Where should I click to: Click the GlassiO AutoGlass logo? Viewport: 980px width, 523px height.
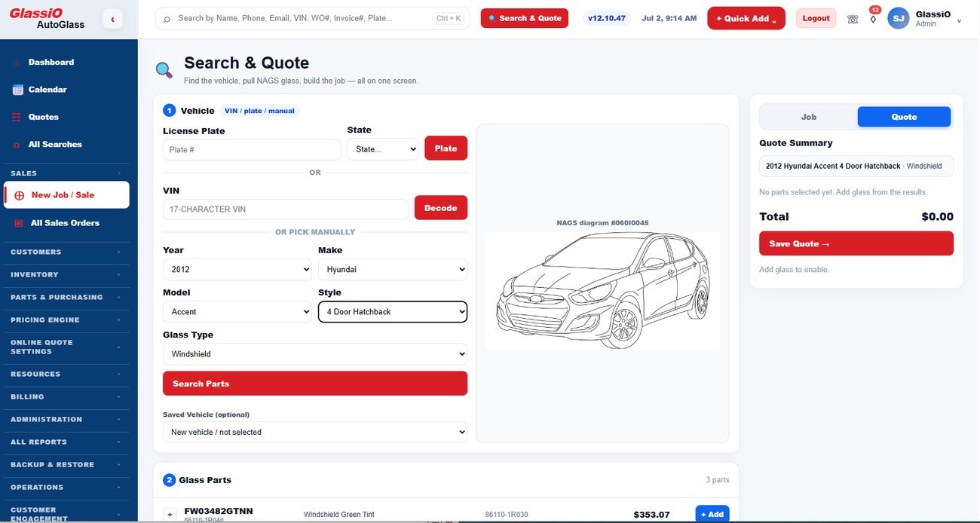point(47,19)
